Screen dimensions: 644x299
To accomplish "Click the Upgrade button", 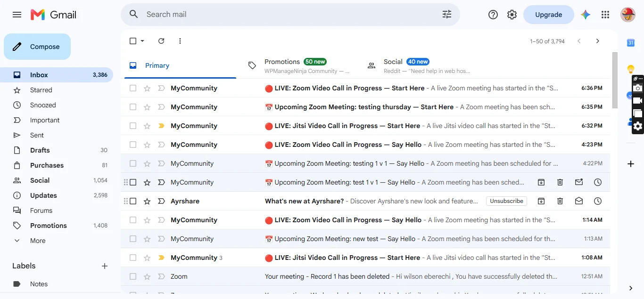I will point(549,15).
